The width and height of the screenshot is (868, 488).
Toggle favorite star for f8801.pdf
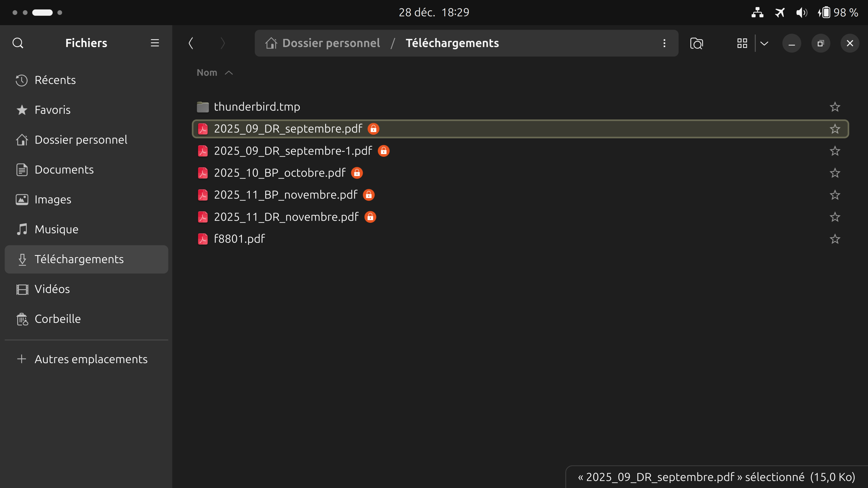click(x=835, y=239)
